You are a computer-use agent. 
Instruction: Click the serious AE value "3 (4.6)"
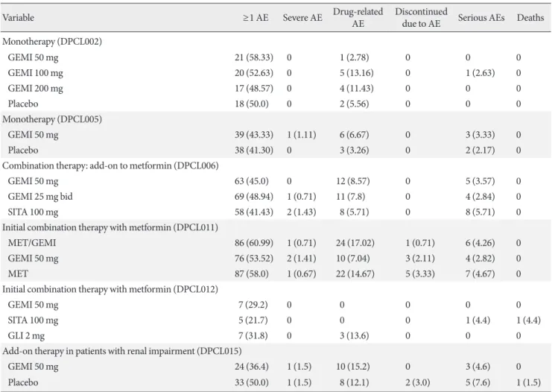click(478, 367)
